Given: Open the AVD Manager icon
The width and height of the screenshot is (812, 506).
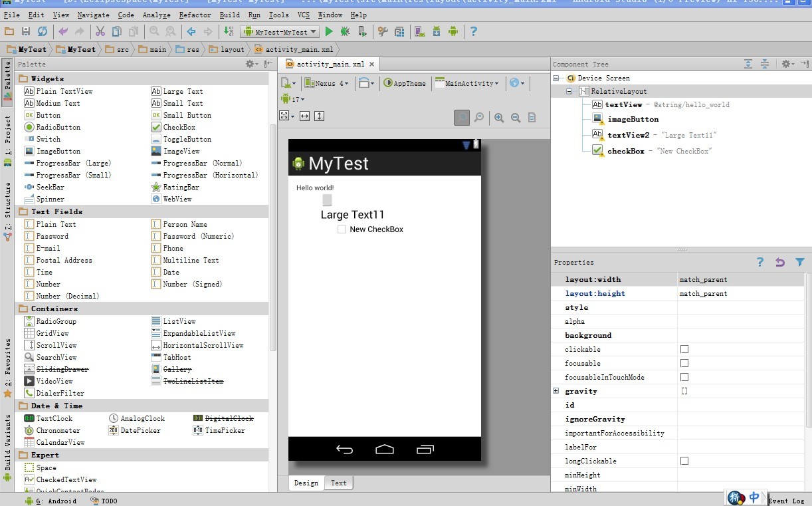Looking at the screenshot, I should point(420,31).
